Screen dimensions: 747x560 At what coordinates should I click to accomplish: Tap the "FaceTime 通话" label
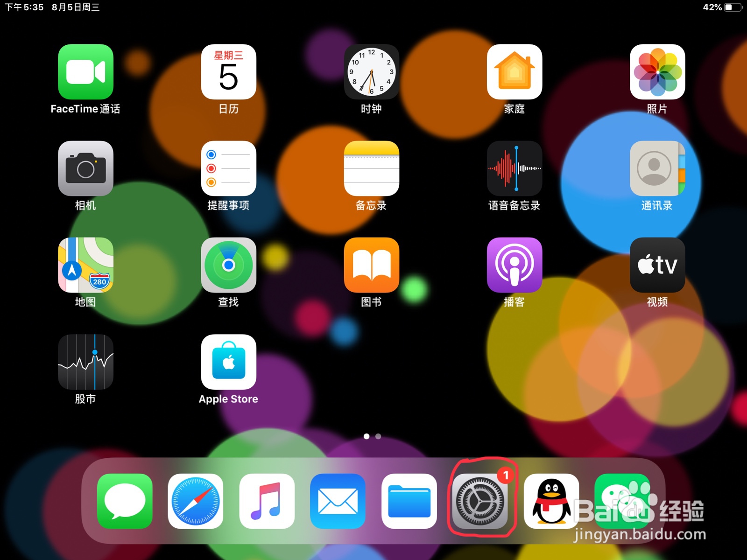pyautogui.click(x=85, y=109)
